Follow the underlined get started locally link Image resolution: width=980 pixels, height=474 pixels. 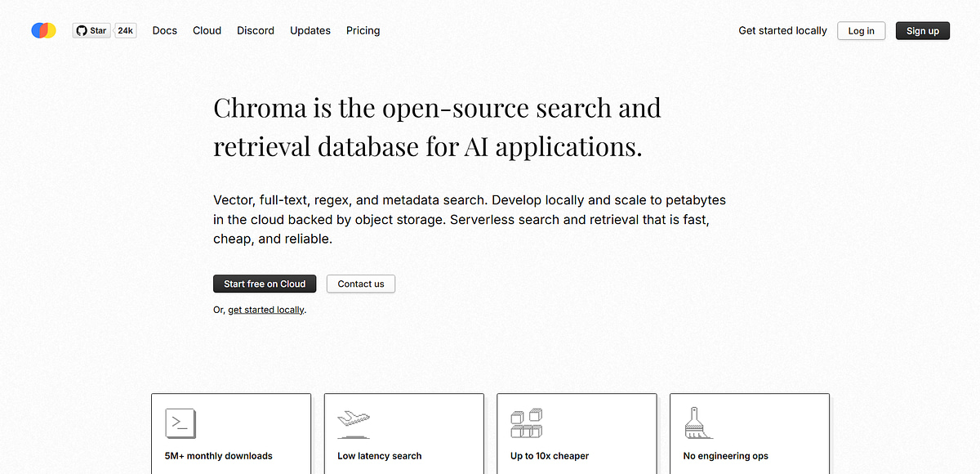click(x=266, y=310)
